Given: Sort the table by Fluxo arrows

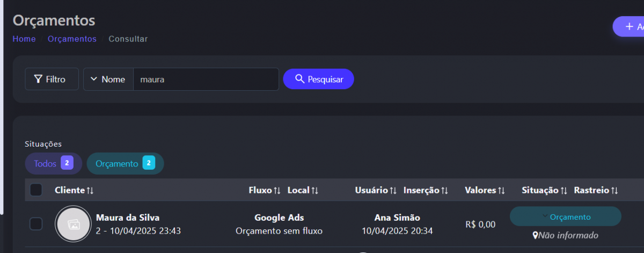Looking at the screenshot, I should (277, 191).
